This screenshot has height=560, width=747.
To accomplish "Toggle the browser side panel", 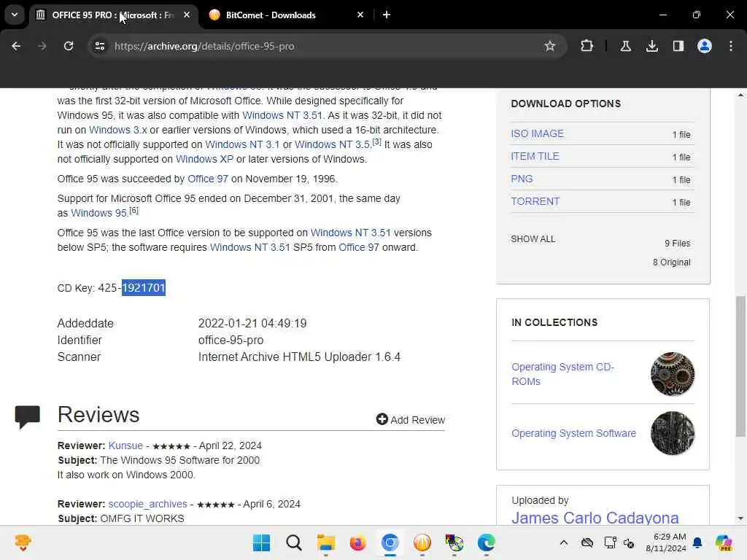I will (678, 46).
